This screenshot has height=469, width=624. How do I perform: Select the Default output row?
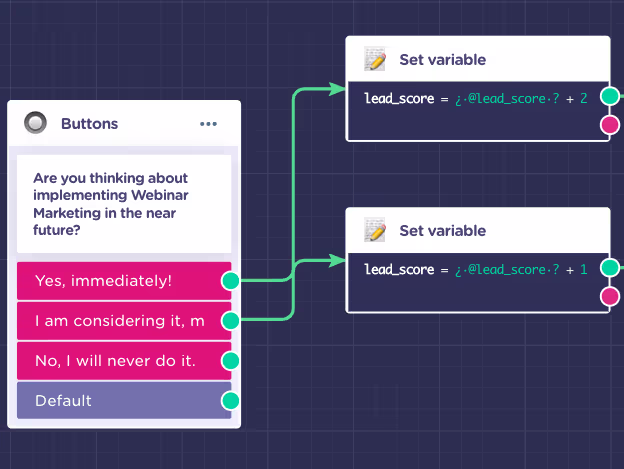pos(124,401)
